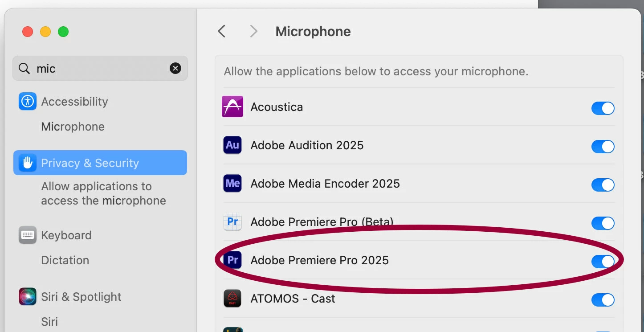Click the ATOMOS - Cast app icon

pos(232,299)
